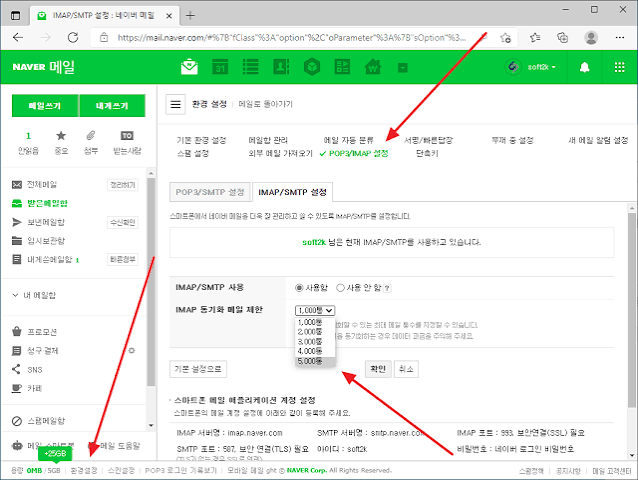Open 메일함 관리 settings menu
Viewport: 638px width, 480px height.
pyautogui.click(x=268, y=140)
